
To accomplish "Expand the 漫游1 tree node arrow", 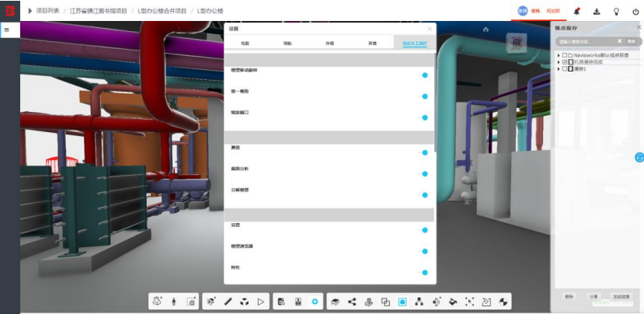I will click(559, 69).
